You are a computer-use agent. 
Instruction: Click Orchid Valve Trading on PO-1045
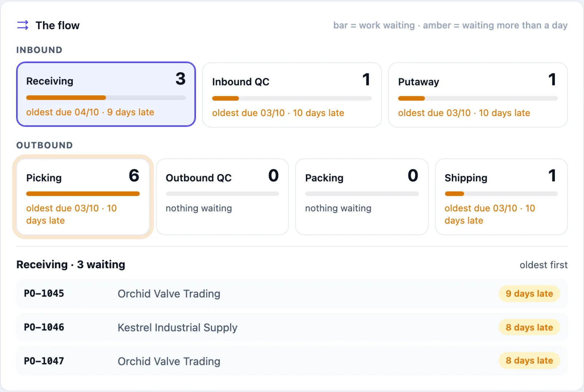click(x=169, y=293)
